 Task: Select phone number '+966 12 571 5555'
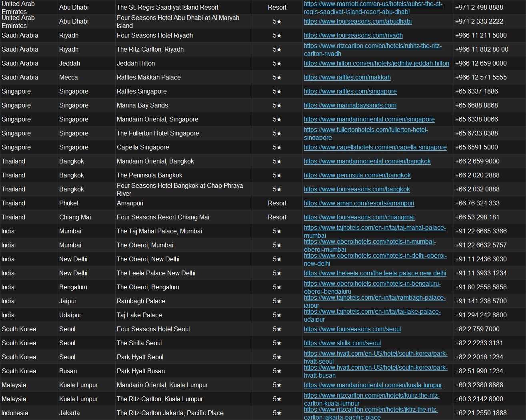tap(481, 78)
